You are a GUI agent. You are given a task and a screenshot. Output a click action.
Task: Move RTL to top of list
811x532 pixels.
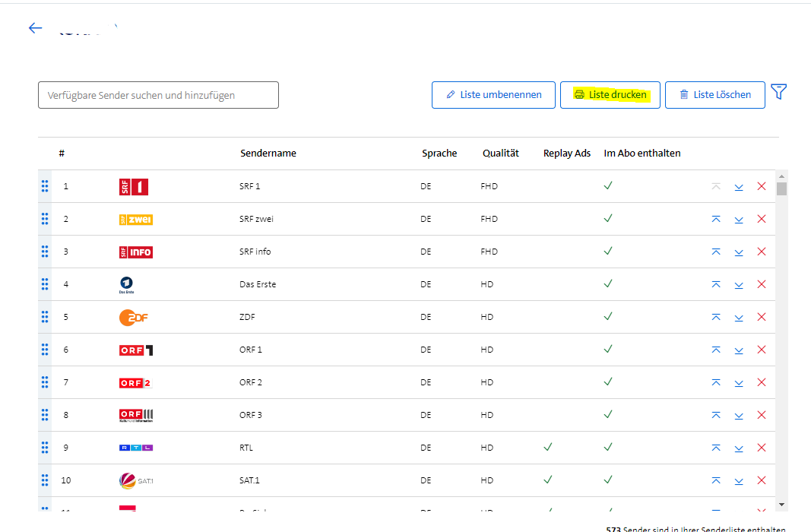tap(715, 448)
